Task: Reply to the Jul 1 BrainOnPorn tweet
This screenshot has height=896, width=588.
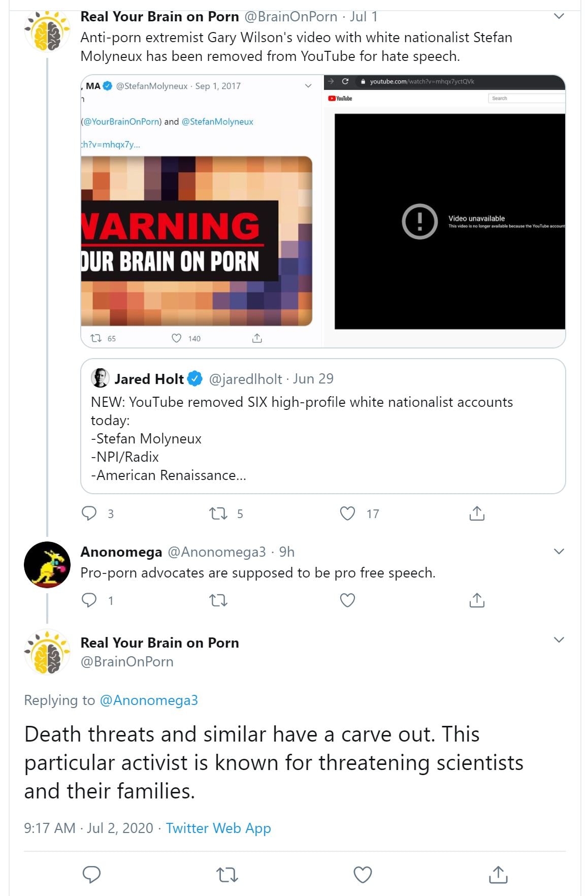Action: pyautogui.click(x=89, y=514)
